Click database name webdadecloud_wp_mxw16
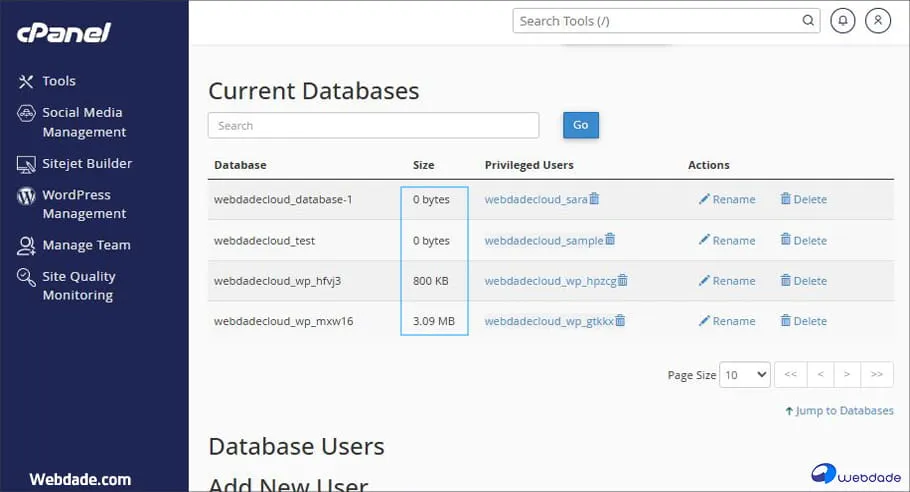 [x=283, y=321]
